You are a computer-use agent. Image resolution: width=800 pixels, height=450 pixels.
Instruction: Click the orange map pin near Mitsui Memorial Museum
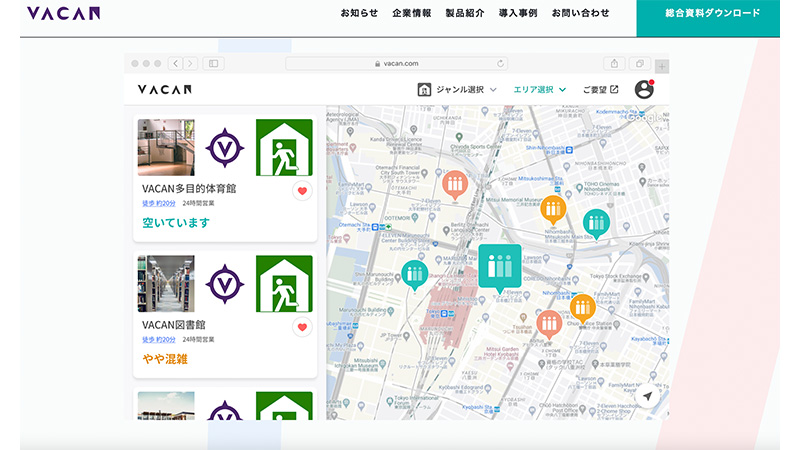553,209
